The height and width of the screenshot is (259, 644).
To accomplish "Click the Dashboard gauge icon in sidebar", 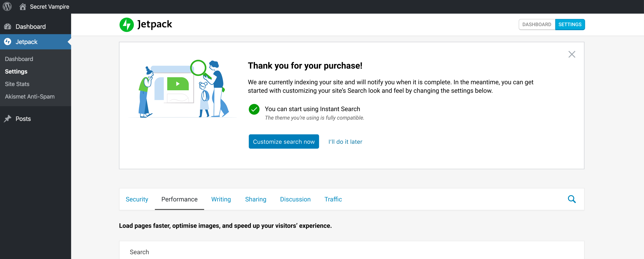I will pyautogui.click(x=8, y=26).
